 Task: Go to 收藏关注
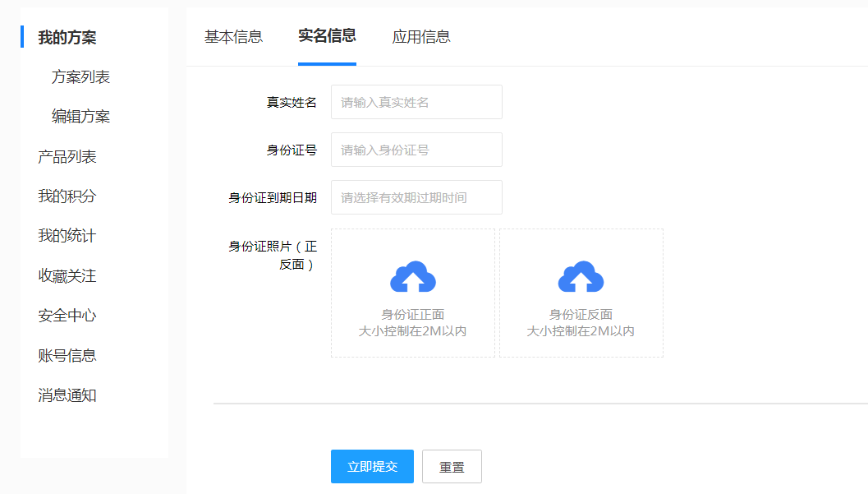click(x=67, y=276)
